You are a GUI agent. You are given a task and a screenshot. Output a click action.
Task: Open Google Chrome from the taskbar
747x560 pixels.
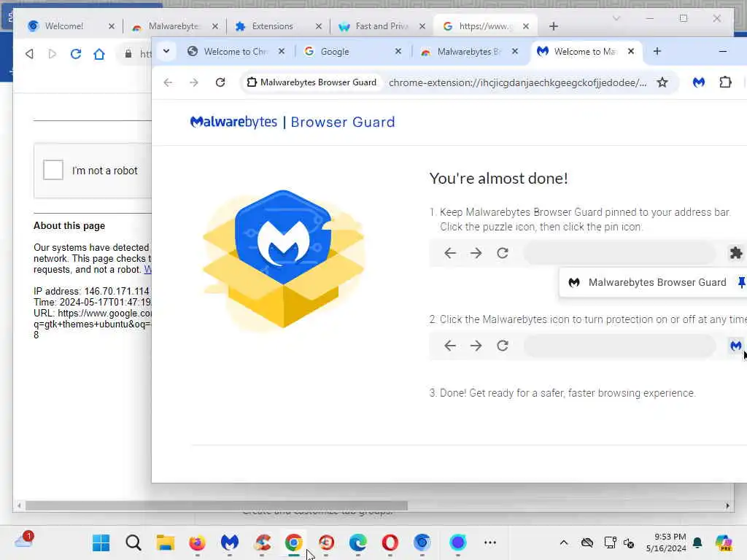pos(294,542)
